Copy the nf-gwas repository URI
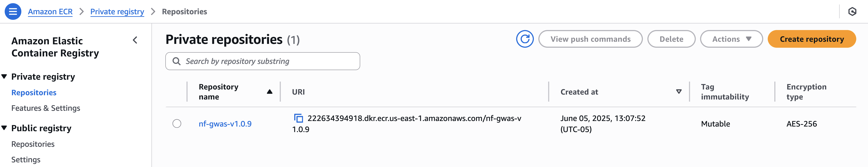 point(298,118)
